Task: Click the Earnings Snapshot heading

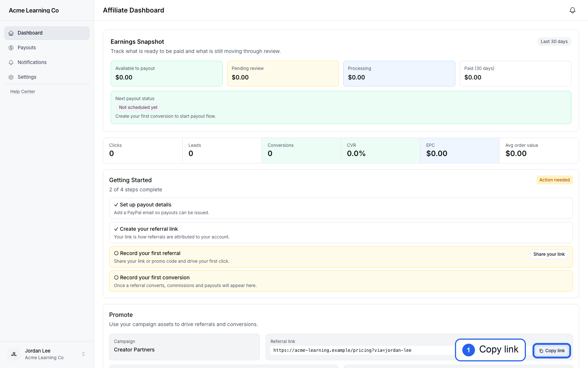Action: click(x=137, y=42)
